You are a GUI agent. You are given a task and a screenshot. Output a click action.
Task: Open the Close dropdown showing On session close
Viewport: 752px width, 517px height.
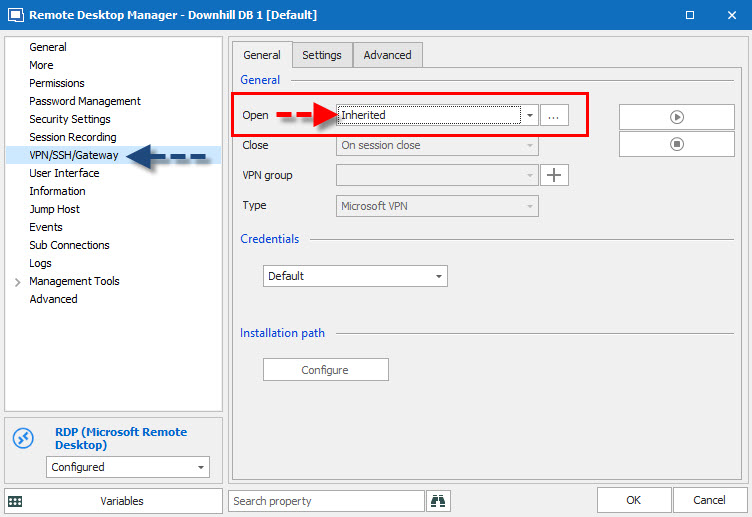(437, 145)
